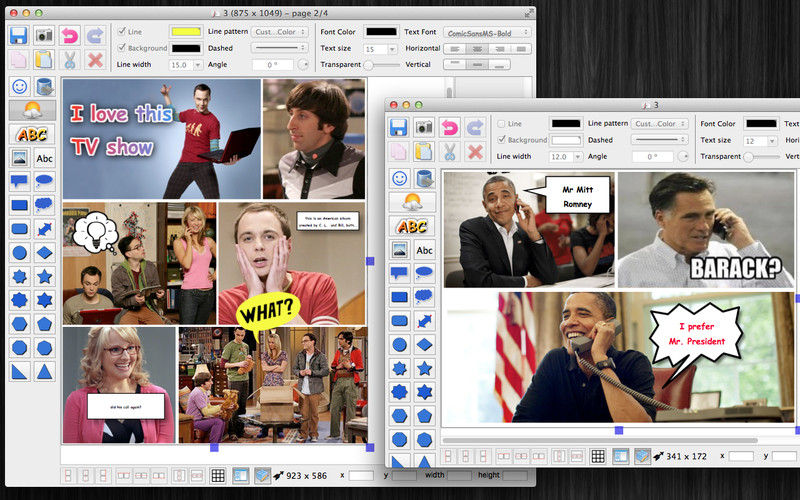800x500 pixels.
Task: Select the WHAT? yellow speech bubble
Action: (x=267, y=311)
